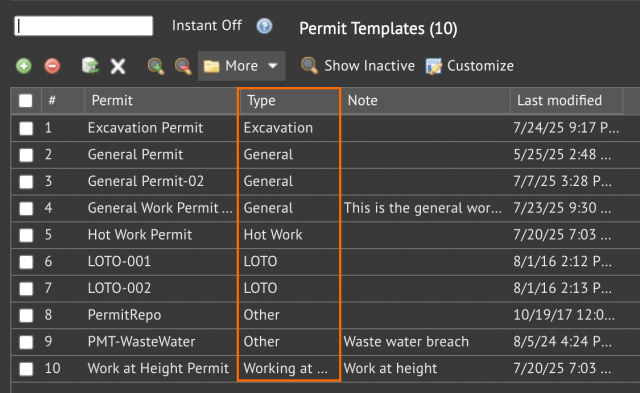Click the database refresh icon
Viewport: 640px width, 393px height.
[x=90, y=65]
